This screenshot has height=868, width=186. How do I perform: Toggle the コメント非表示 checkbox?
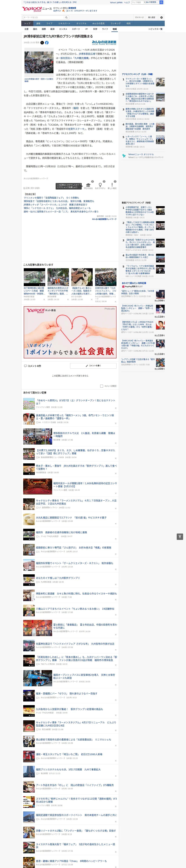click(102, 386)
